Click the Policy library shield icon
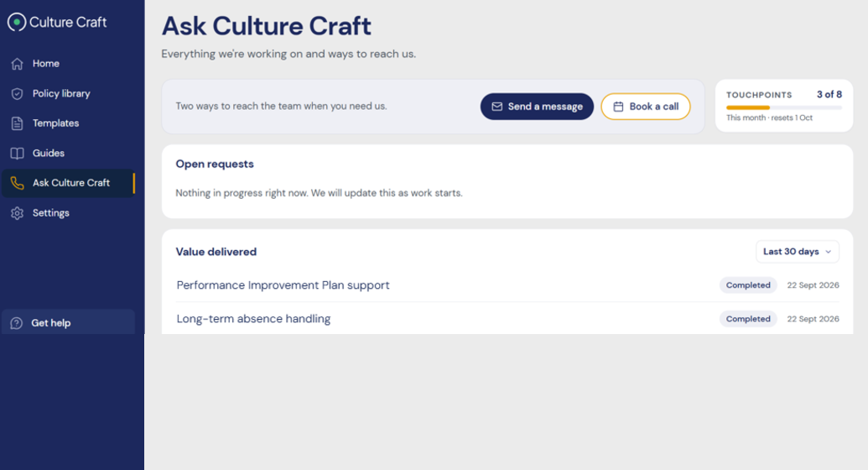The width and height of the screenshot is (868, 470). (x=17, y=94)
